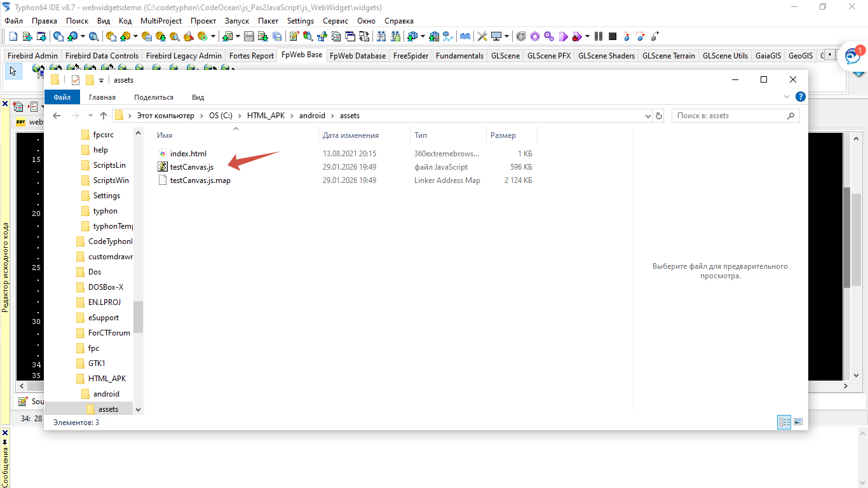Select the arrow pointer tool in palette

pos(13,71)
